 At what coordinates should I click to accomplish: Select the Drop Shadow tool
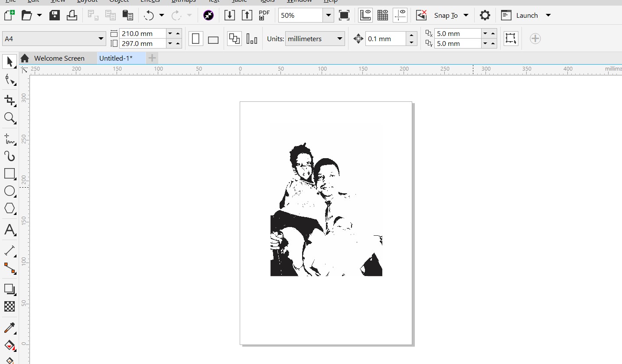tap(10, 289)
